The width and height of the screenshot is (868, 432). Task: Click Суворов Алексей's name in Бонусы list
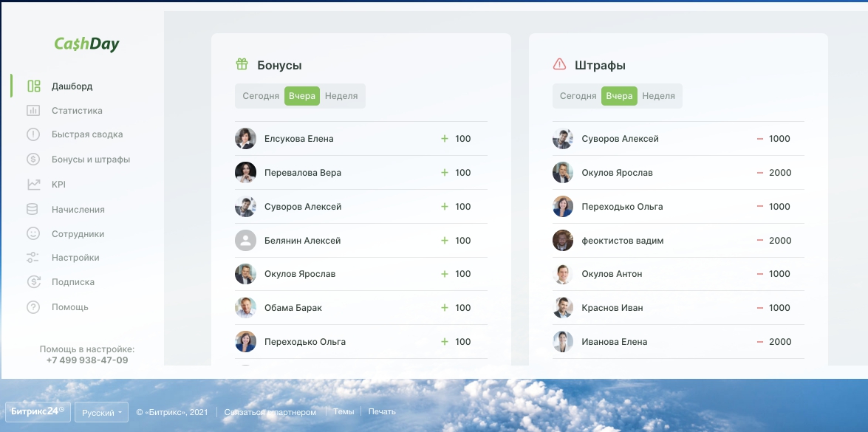[303, 207]
